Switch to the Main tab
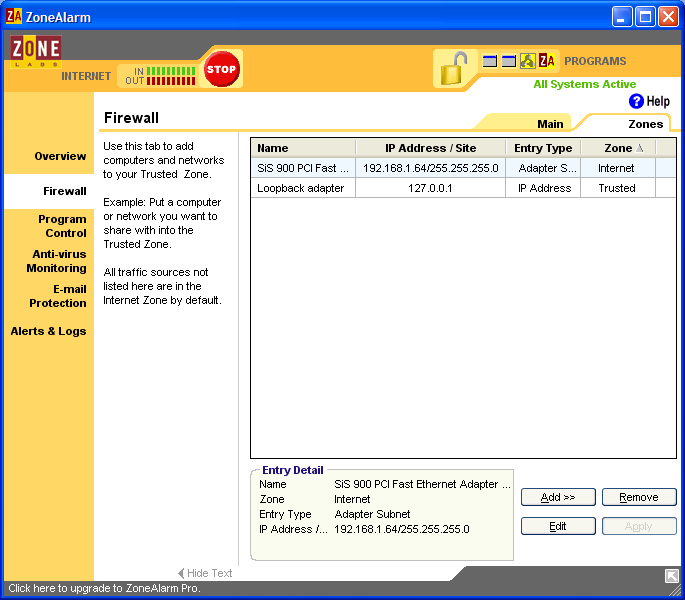Image resolution: width=685 pixels, height=600 pixels. pyautogui.click(x=550, y=124)
